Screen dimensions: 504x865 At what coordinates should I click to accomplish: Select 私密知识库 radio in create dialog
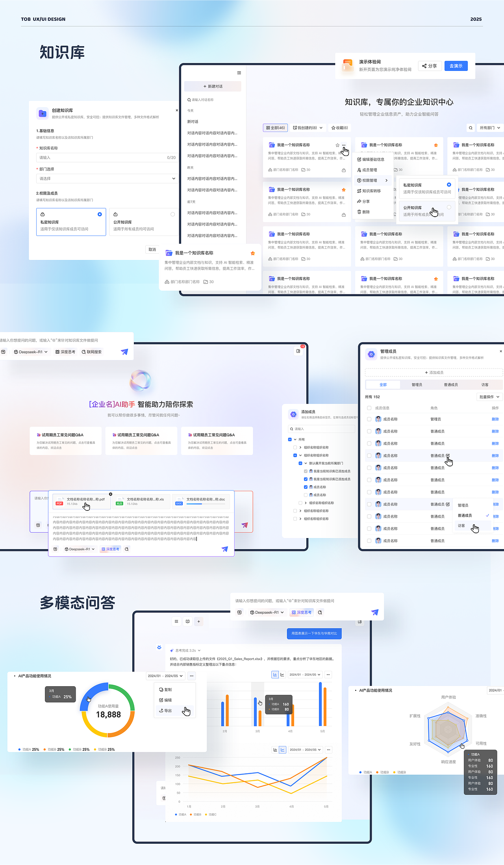click(x=100, y=214)
